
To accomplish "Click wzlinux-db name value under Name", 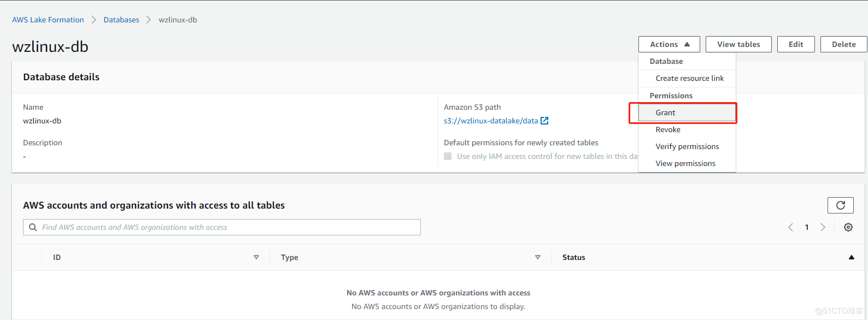I will click(x=42, y=121).
